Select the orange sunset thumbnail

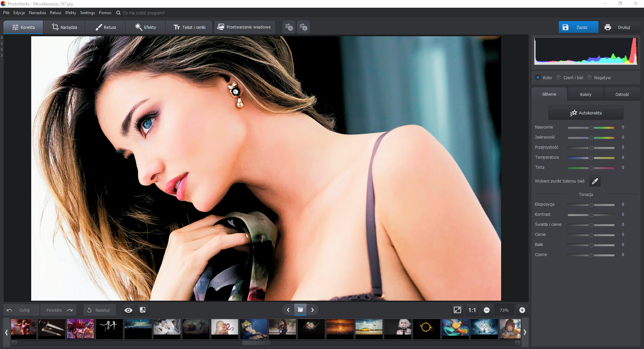340,329
